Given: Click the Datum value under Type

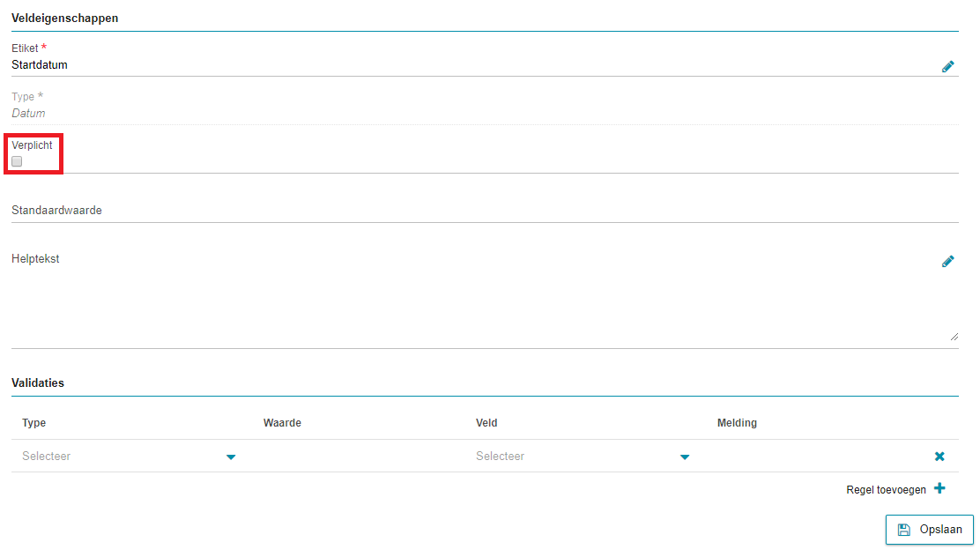Looking at the screenshot, I should point(28,113).
